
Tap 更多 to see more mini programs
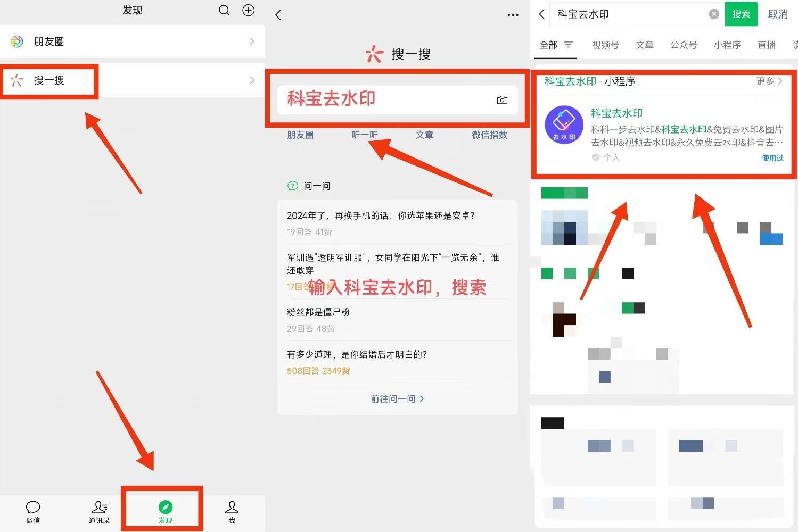pyautogui.click(x=769, y=81)
